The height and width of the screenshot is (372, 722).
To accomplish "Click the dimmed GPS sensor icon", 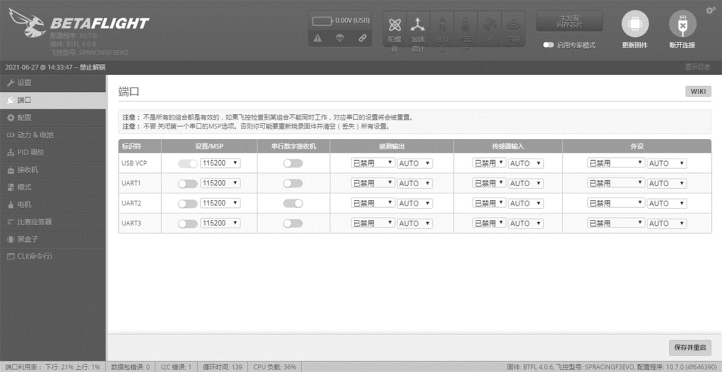I will tap(489, 24).
